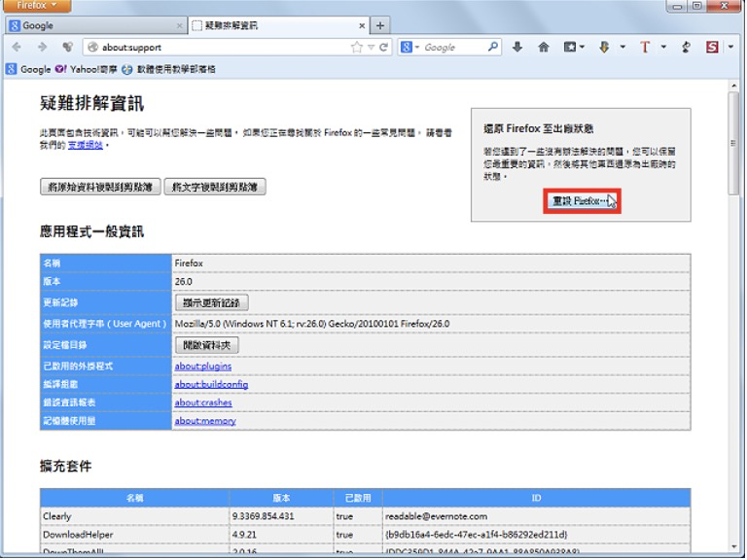Expand the dropdown next to red T icon

click(x=663, y=47)
